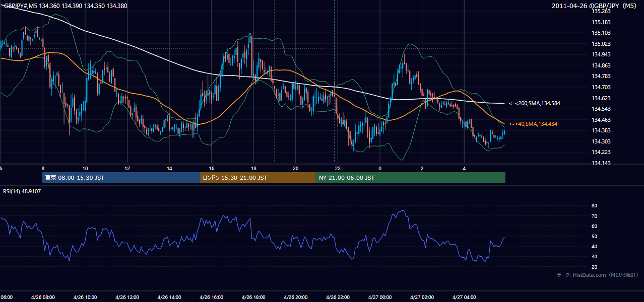This screenshot has height=302, width=644.
Task: Click hour marker 20 under price chart
Action: pyautogui.click(x=296, y=169)
